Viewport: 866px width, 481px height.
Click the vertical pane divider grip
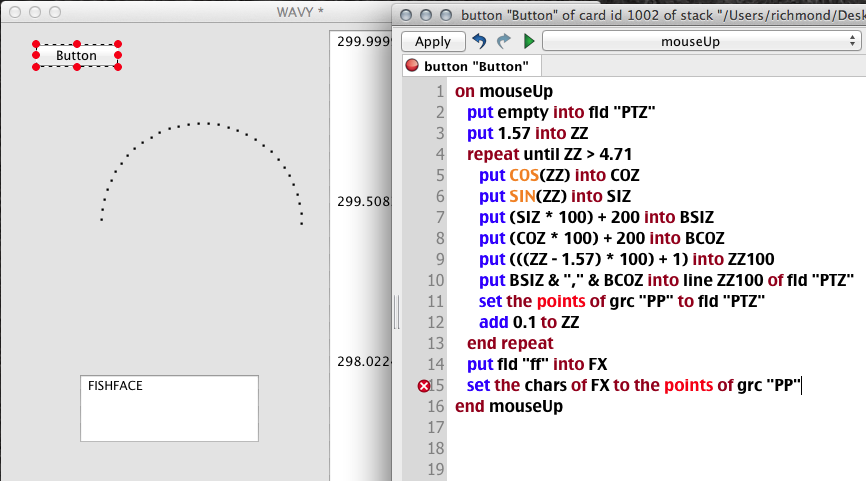pos(397,312)
